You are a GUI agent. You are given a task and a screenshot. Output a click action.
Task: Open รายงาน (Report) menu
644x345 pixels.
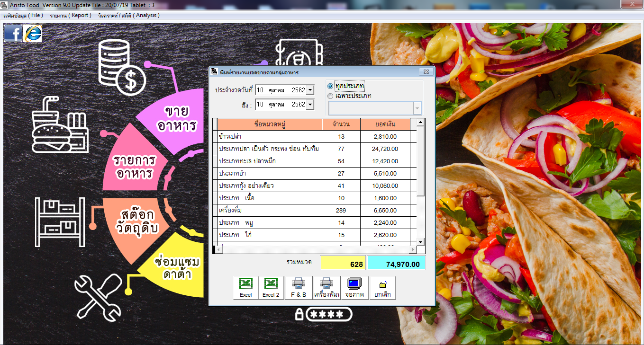71,15
